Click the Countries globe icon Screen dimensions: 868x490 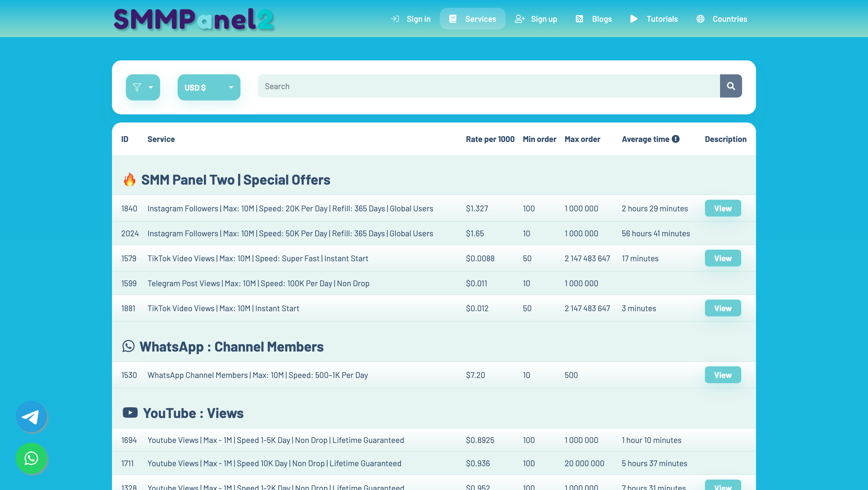point(700,19)
